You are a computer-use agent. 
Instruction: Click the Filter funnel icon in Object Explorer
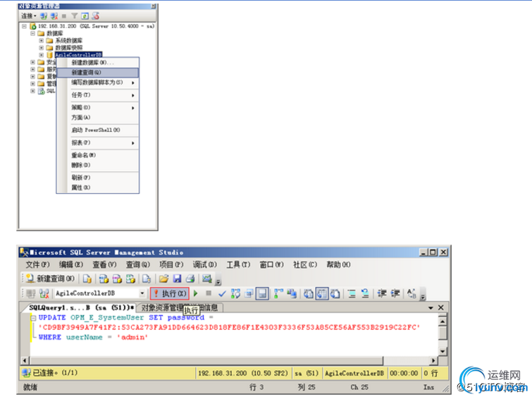click(x=74, y=16)
